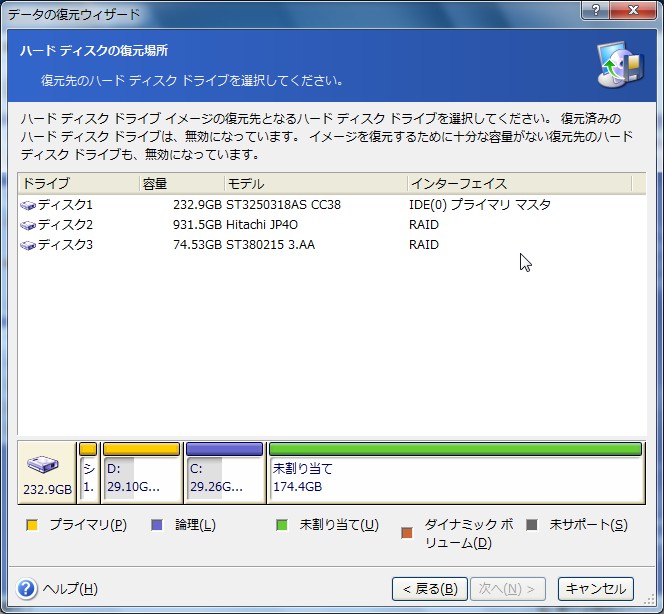Select the D: 29.10G partition block
Screen dimensions: 664x614
tap(141, 473)
